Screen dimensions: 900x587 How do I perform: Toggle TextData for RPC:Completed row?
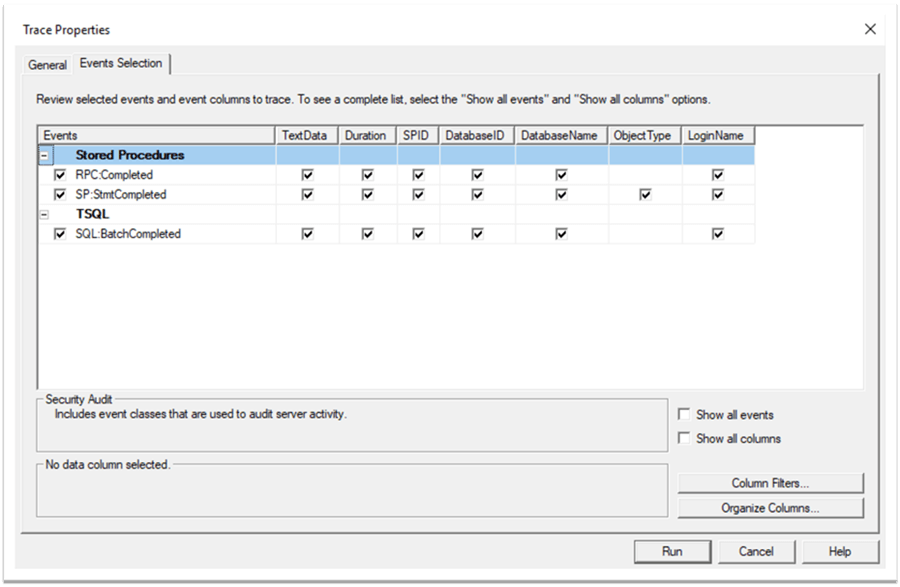[x=308, y=175]
